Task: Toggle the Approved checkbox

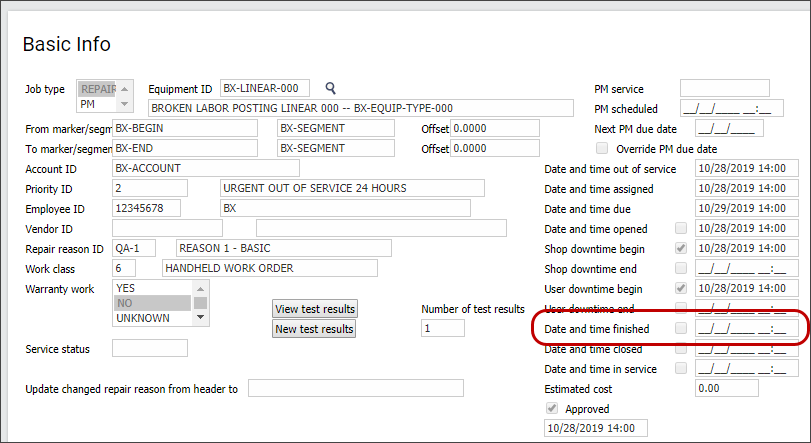Action: tap(551, 408)
